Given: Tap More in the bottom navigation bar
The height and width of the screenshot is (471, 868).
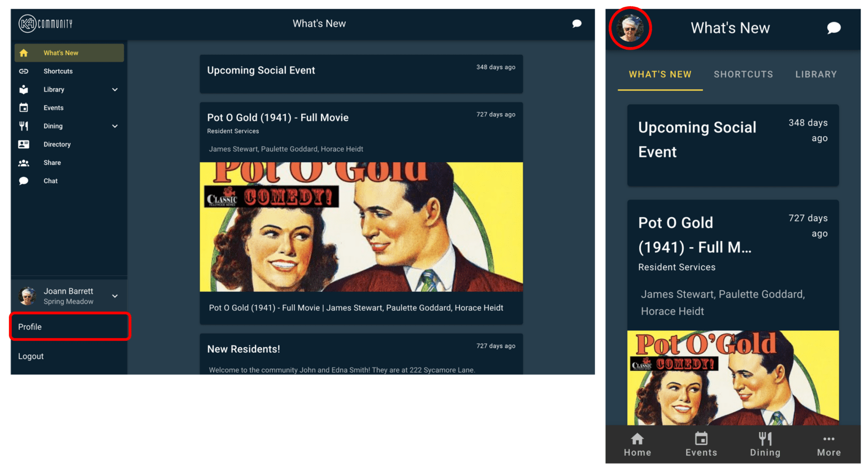Looking at the screenshot, I should (x=828, y=444).
